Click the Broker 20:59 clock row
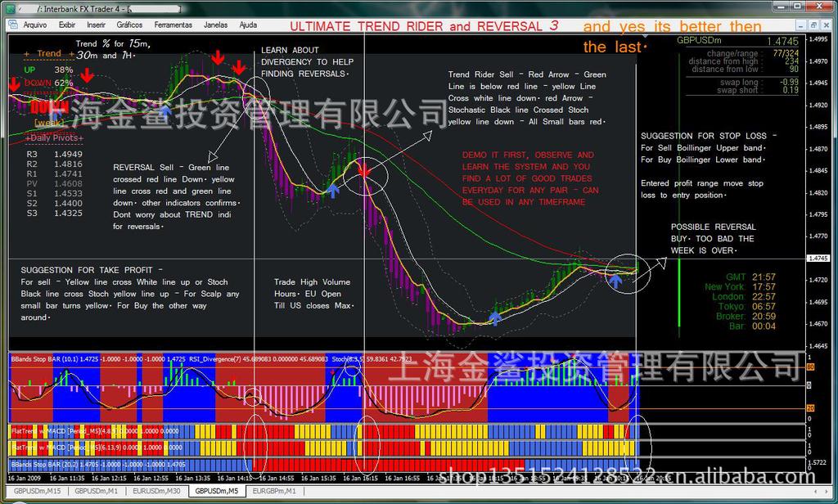The height and width of the screenshot is (504, 838). (746, 317)
